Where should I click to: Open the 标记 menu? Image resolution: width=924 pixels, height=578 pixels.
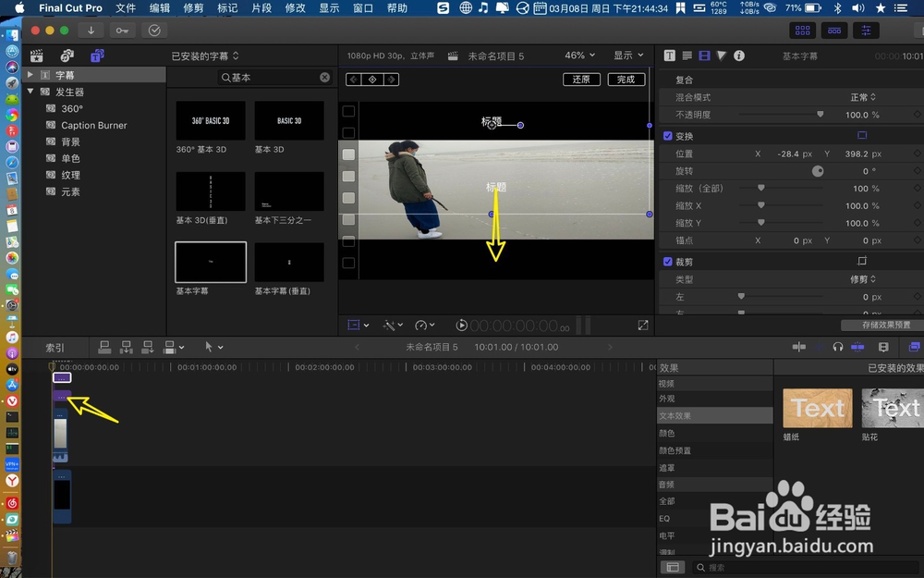point(227,7)
